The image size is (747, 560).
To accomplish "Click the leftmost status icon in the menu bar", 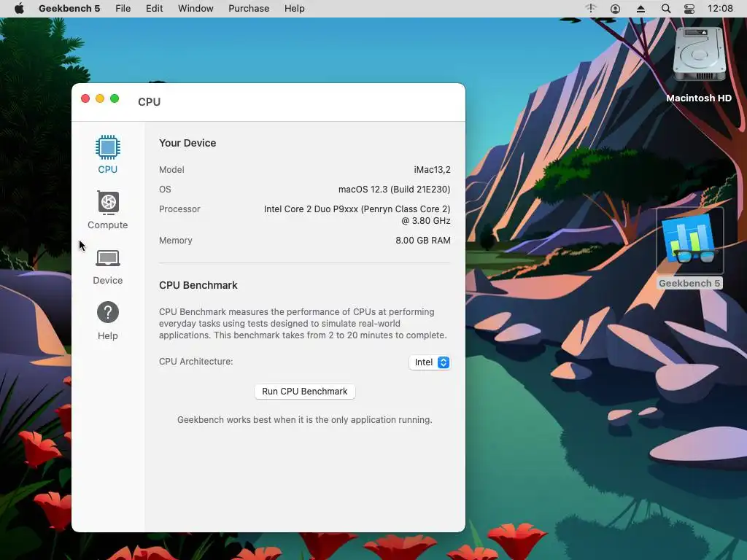I will pos(591,9).
